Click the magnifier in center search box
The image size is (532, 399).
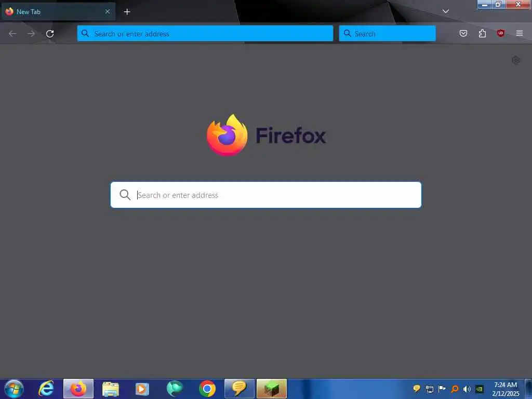point(125,195)
